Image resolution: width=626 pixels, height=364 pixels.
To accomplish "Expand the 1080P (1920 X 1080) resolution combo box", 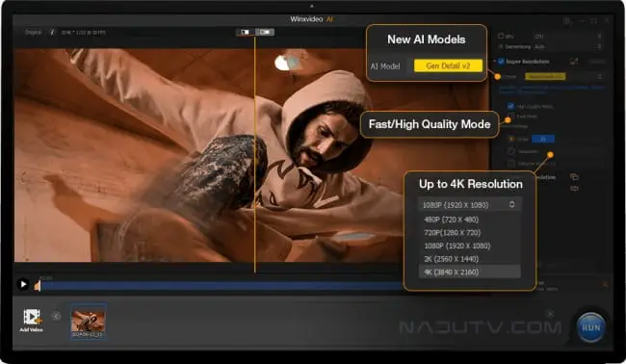I will click(x=470, y=205).
